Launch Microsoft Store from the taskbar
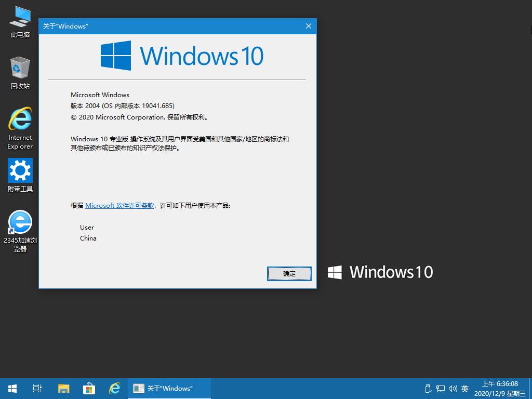532x399 pixels. [89, 389]
